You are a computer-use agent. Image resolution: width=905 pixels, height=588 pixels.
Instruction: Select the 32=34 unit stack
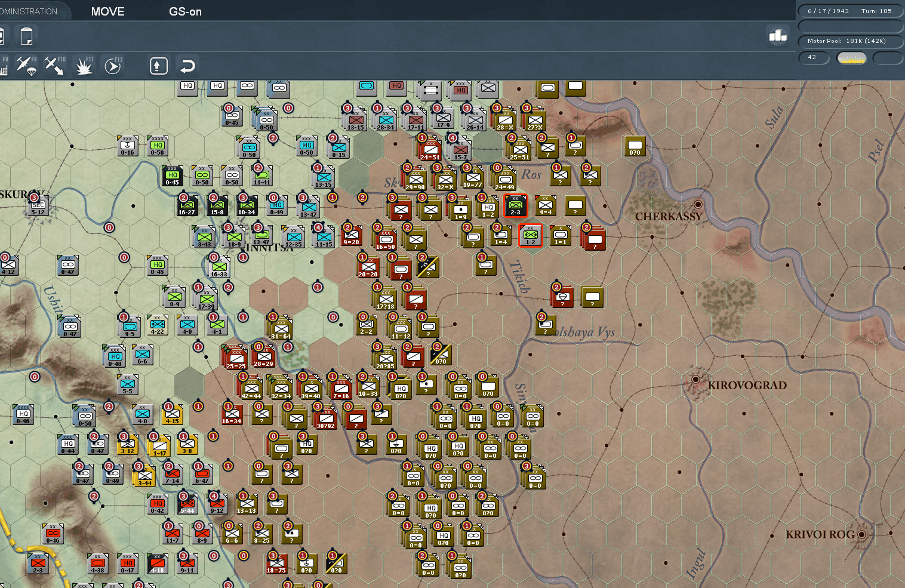[281, 387]
